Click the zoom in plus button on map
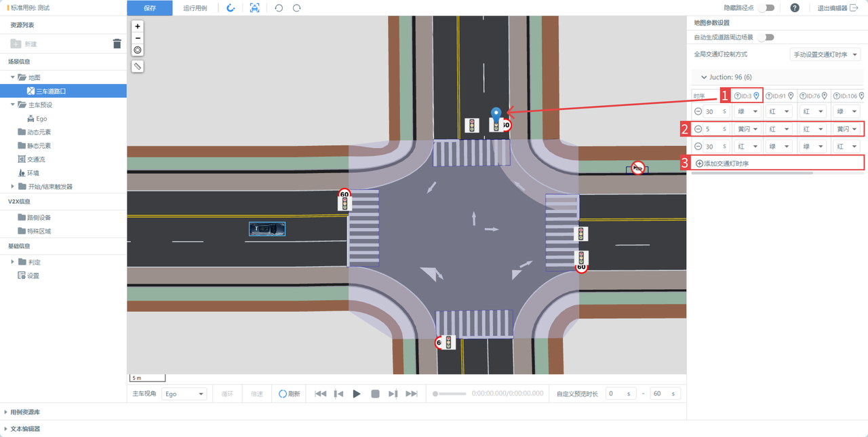868x437 pixels. [x=138, y=26]
